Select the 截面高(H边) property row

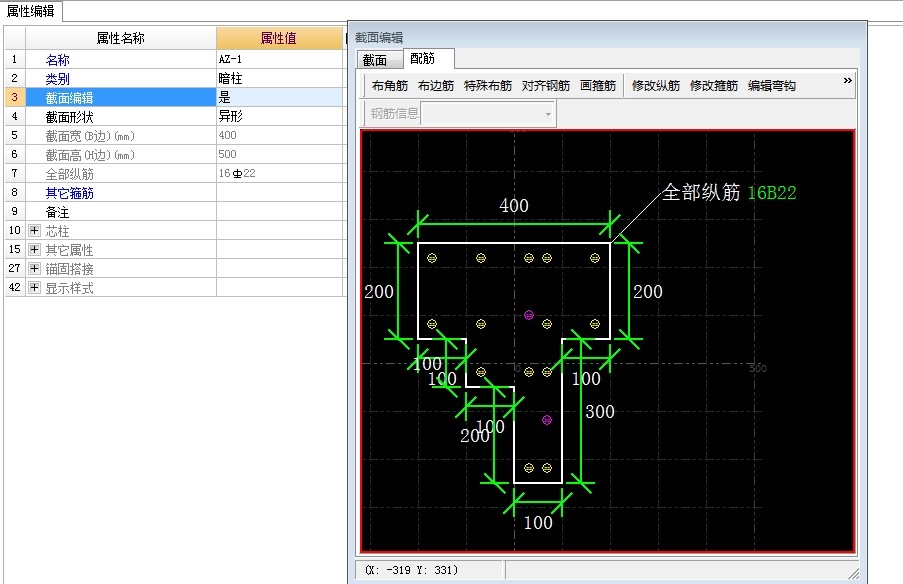(x=173, y=154)
